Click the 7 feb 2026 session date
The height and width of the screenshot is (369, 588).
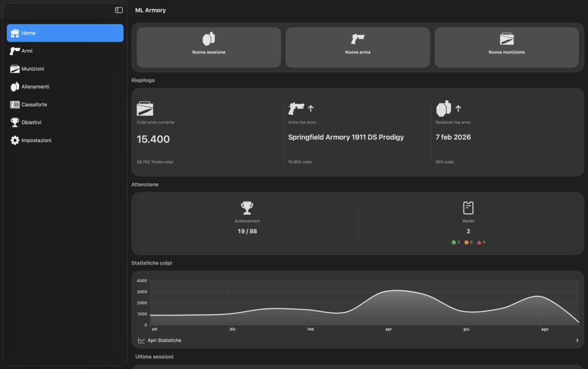(x=453, y=137)
